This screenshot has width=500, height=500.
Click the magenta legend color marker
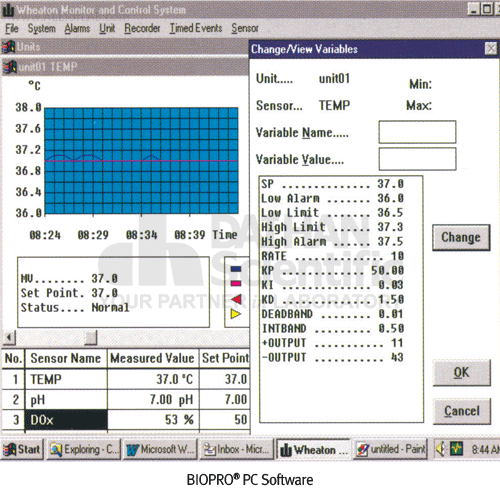coord(236,284)
